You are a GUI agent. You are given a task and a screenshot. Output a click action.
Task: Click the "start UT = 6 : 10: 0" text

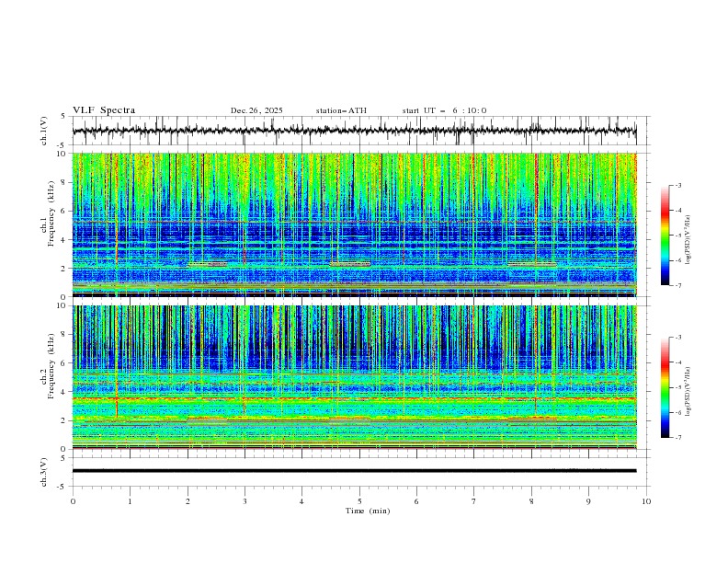tap(444, 110)
